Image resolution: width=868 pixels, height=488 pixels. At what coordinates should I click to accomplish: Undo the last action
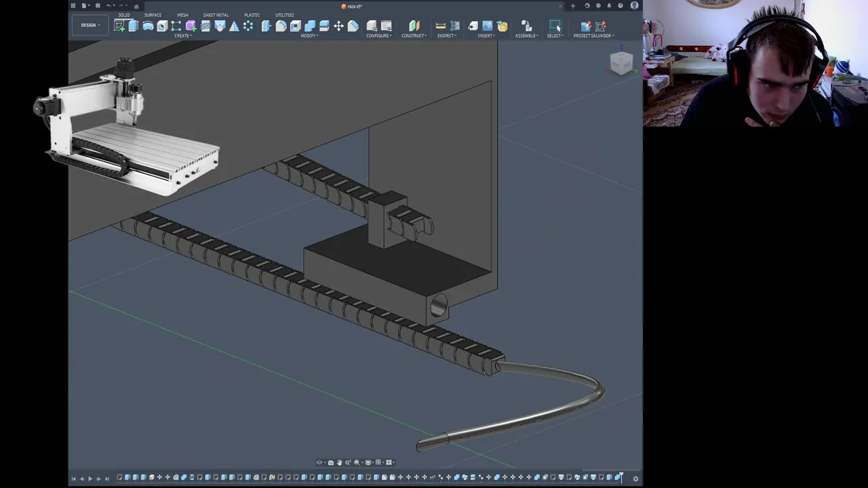tap(108, 5)
